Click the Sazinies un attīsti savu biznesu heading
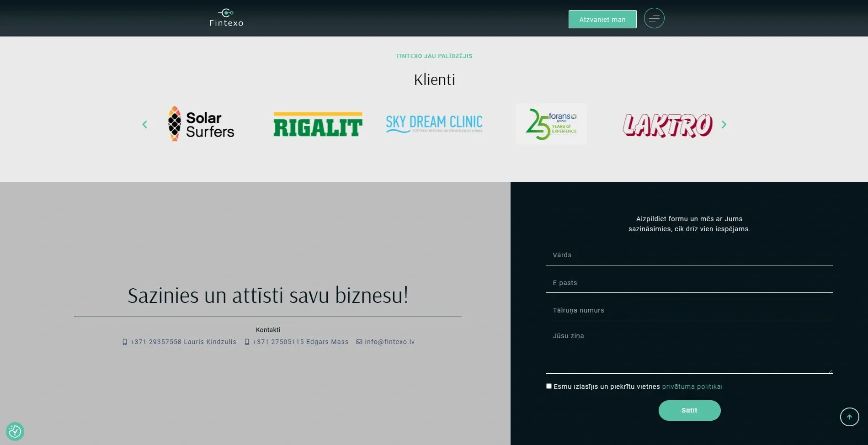 click(x=268, y=295)
